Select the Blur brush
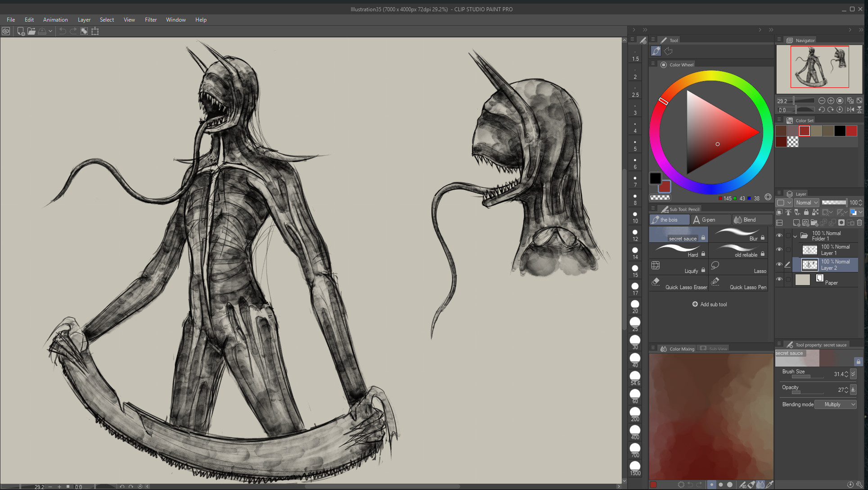This screenshot has height=490, width=868. [x=738, y=235]
